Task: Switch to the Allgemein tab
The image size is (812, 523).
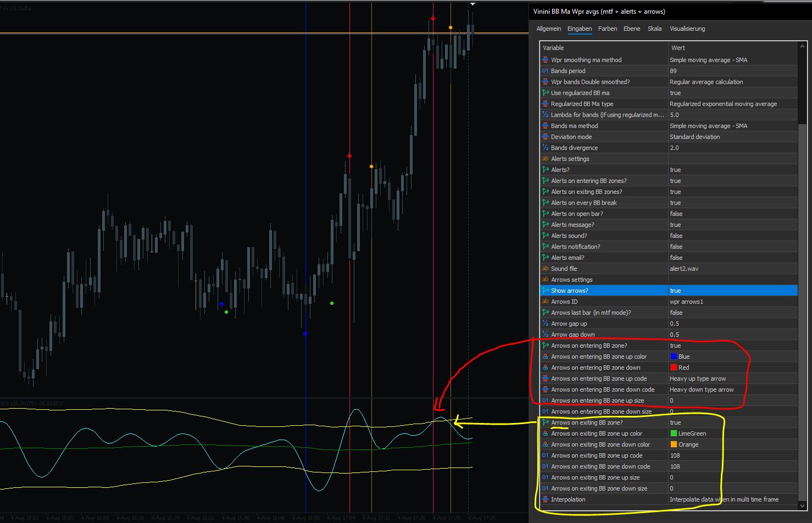Action: tap(549, 29)
